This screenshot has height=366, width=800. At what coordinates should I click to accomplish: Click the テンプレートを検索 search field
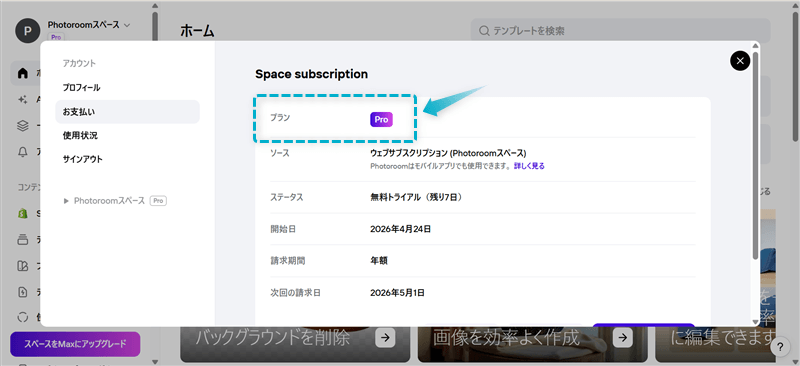[x=620, y=31]
